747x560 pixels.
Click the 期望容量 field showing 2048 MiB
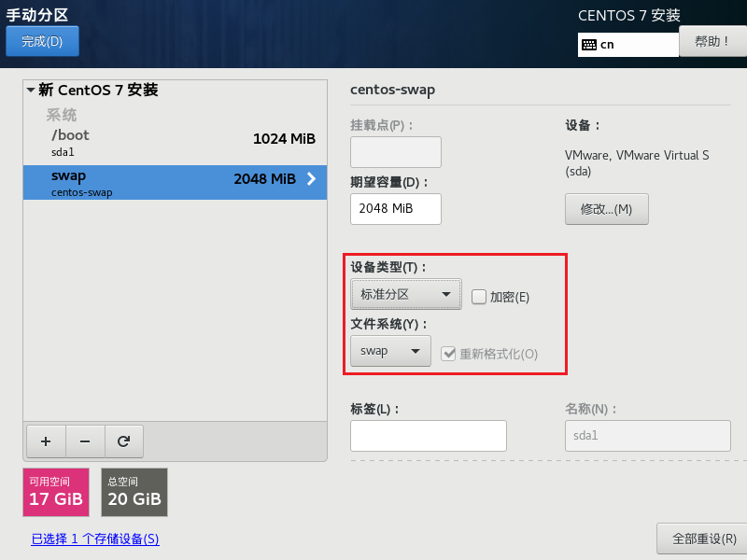coord(396,209)
